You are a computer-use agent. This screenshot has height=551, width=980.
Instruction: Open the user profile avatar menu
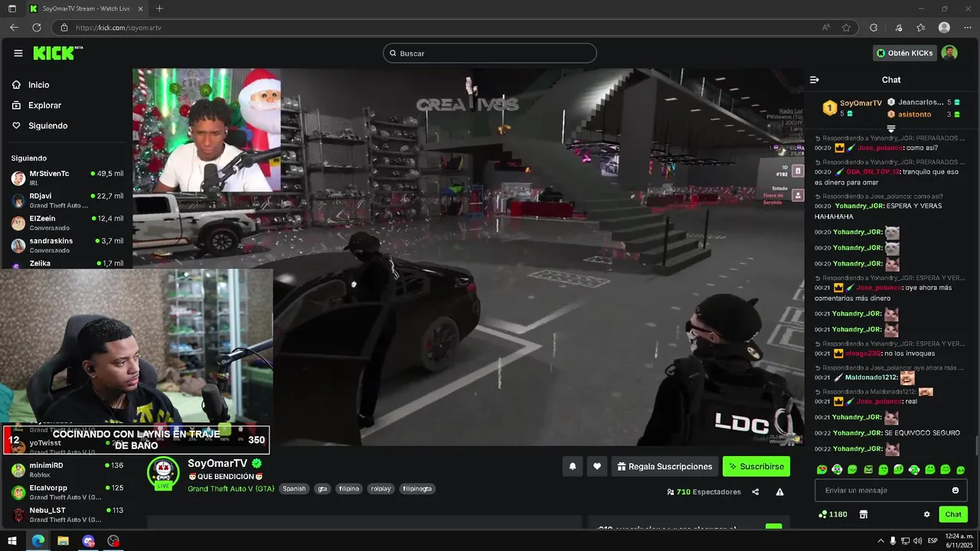[x=949, y=53]
